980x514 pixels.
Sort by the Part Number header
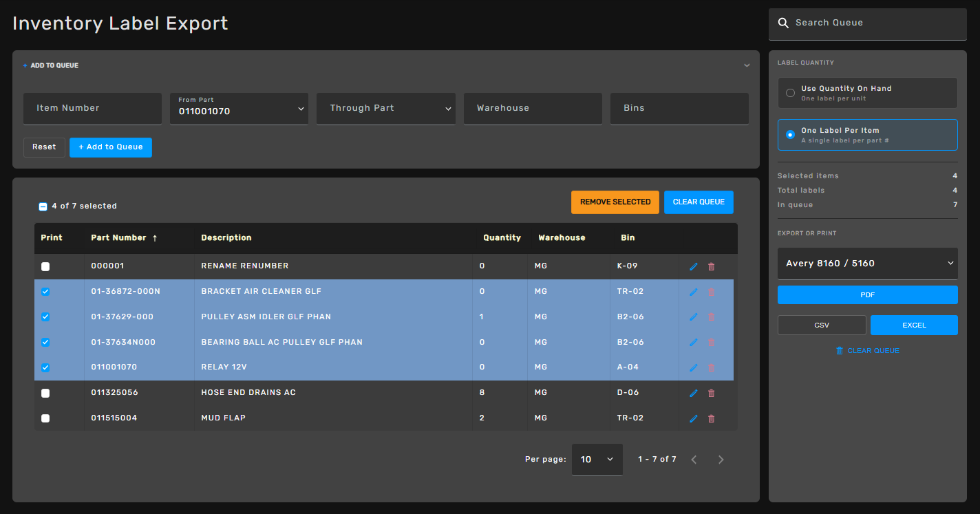[x=118, y=238]
